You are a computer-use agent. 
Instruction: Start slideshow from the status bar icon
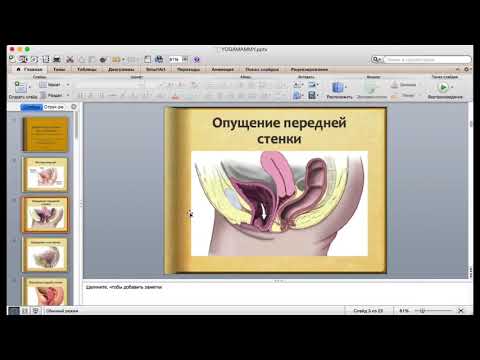click(35, 311)
